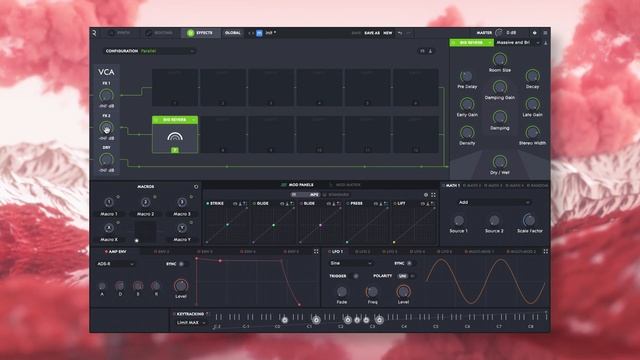Click the Decay knob
The image size is (640, 360).
click(532, 76)
